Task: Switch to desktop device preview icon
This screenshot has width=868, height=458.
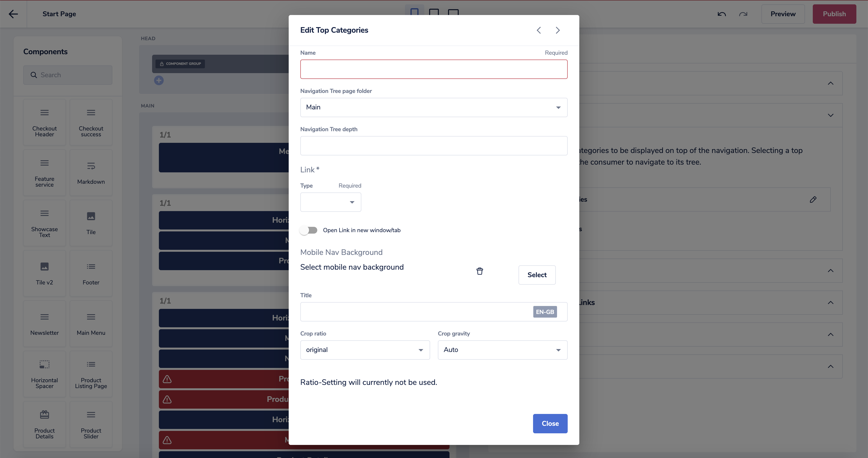Action: click(453, 12)
